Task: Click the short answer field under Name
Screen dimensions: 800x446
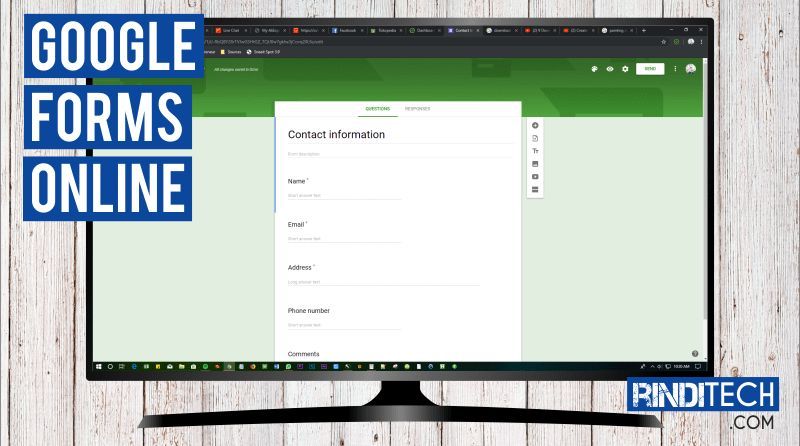Action: click(344, 195)
